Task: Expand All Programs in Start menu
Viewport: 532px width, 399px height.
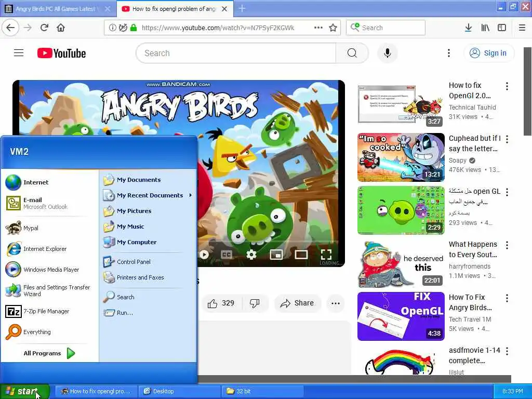Action: point(49,353)
